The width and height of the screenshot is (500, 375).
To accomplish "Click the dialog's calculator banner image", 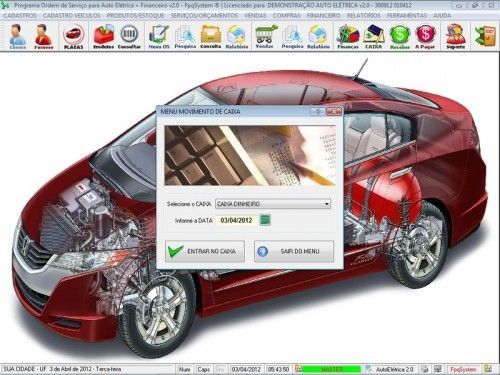I will (x=250, y=156).
